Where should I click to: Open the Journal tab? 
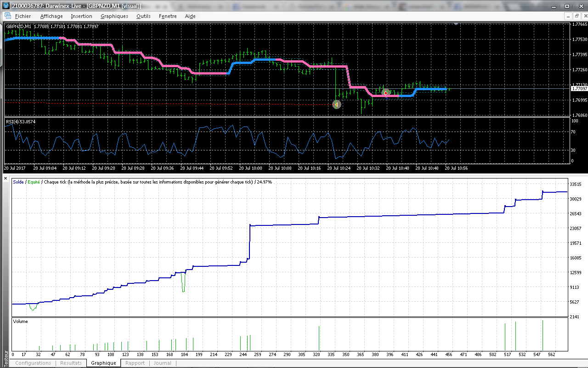pos(162,363)
